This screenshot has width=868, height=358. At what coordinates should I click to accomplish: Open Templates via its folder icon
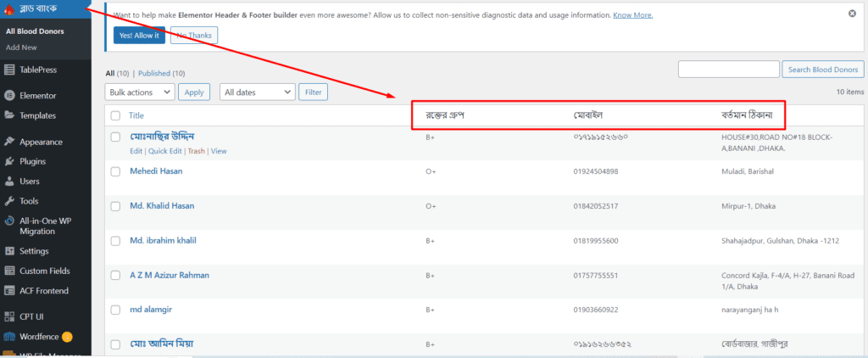click(x=9, y=115)
